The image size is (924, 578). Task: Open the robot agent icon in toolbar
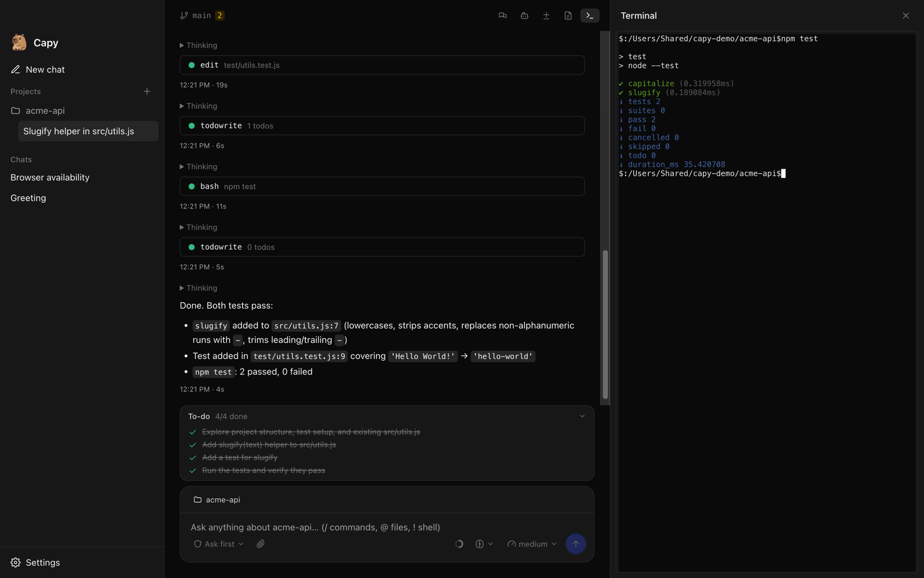524,16
